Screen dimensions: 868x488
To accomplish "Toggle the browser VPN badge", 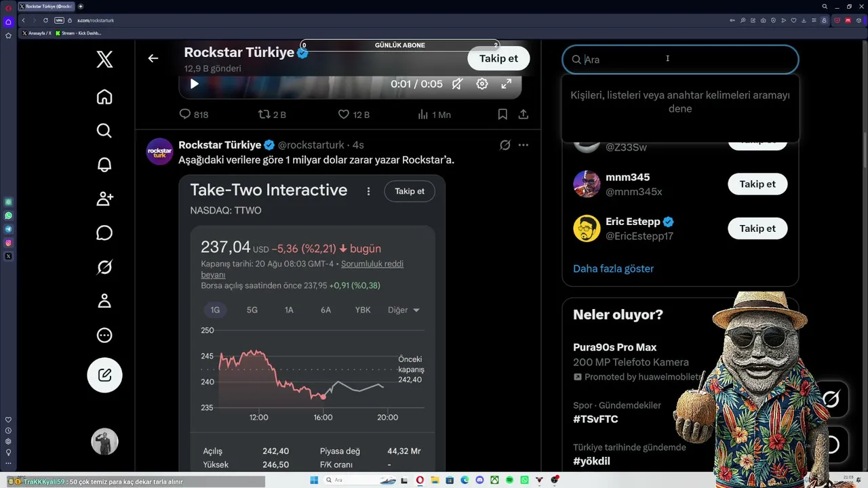I will click(x=59, y=20).
